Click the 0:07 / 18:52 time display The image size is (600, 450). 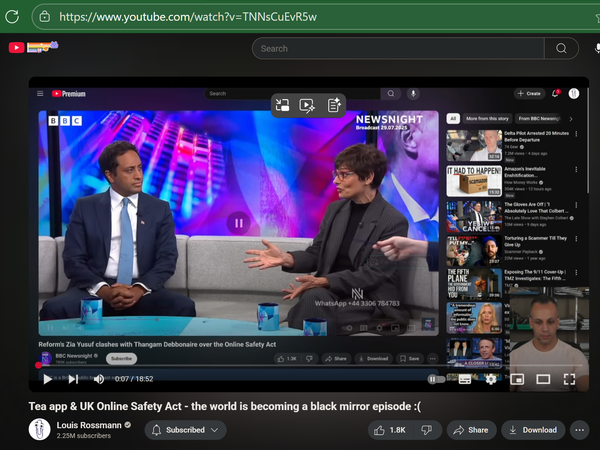pos(134,379)
